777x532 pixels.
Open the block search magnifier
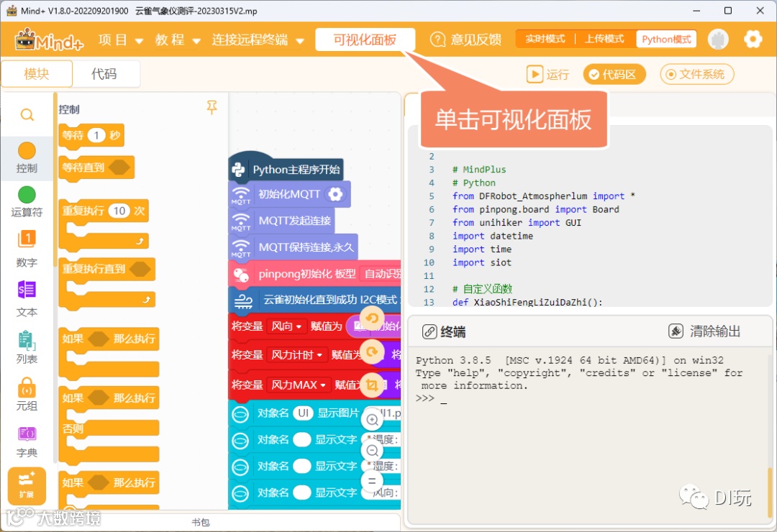click(x=27, y=115)
